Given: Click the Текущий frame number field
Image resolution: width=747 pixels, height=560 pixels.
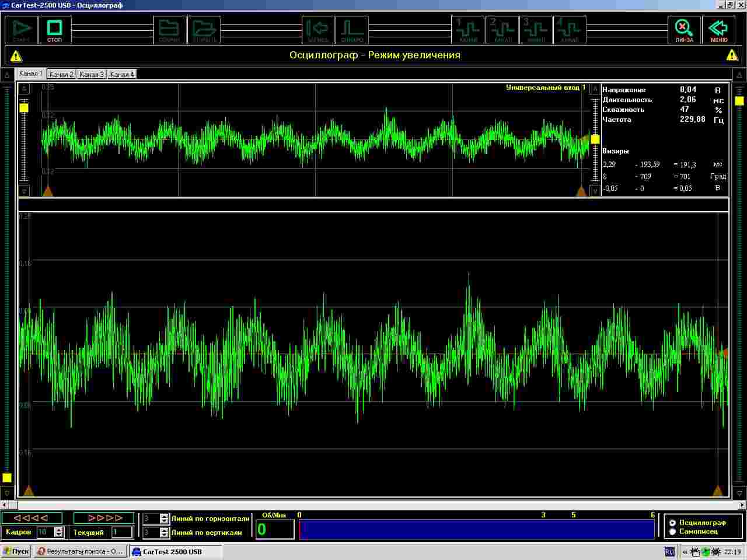Looking at the screenshot, I should coord(123,532).
